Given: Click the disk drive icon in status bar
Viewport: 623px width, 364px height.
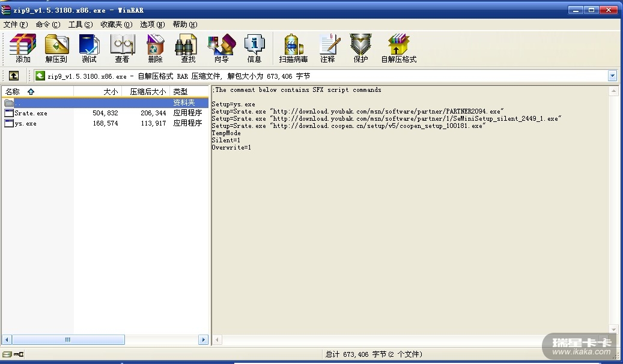Looking at the screenshot, I should point(7,354).
